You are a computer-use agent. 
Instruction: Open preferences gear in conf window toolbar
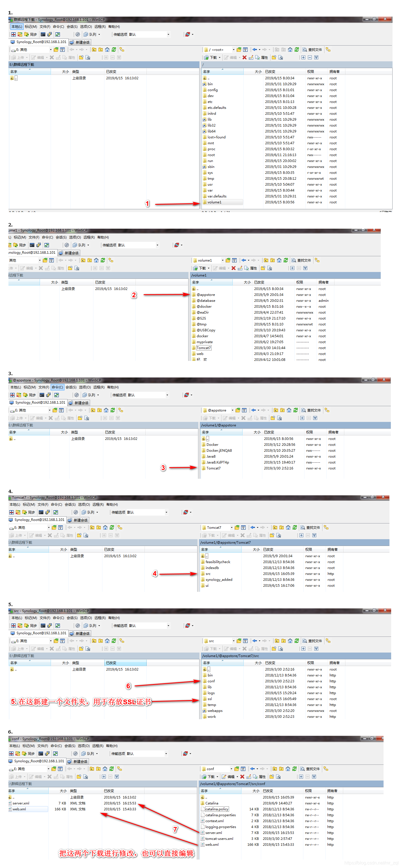(75, 754)
